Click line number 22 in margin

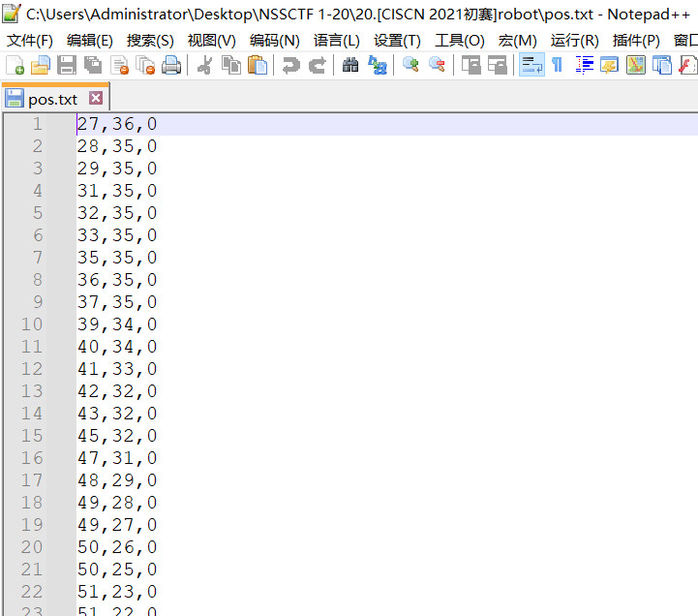point(32,592)
